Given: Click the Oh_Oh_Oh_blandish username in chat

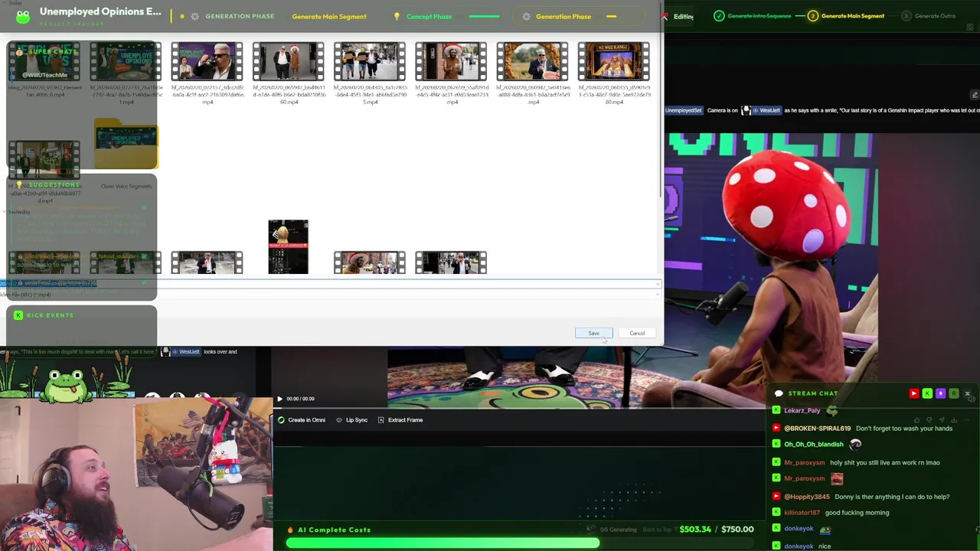Looking at the screenshot, I should point(814,445).
